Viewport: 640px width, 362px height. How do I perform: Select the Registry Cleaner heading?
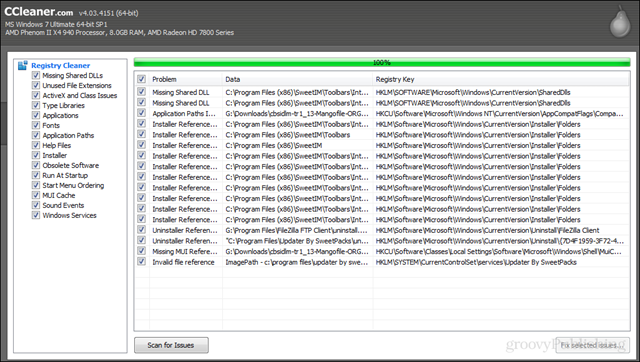point(60,65)
